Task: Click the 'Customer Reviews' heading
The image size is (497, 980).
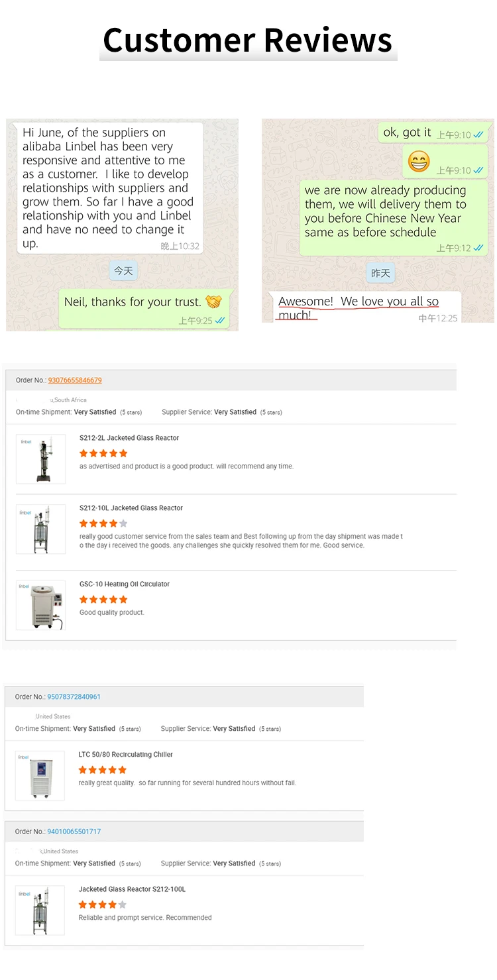Action: pos(248,40)
